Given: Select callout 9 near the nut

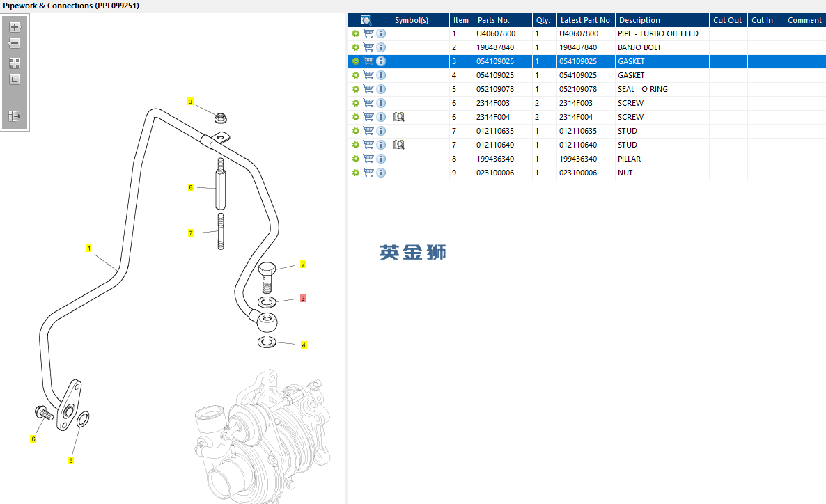Looking at the screenshot, I should 190,102.
